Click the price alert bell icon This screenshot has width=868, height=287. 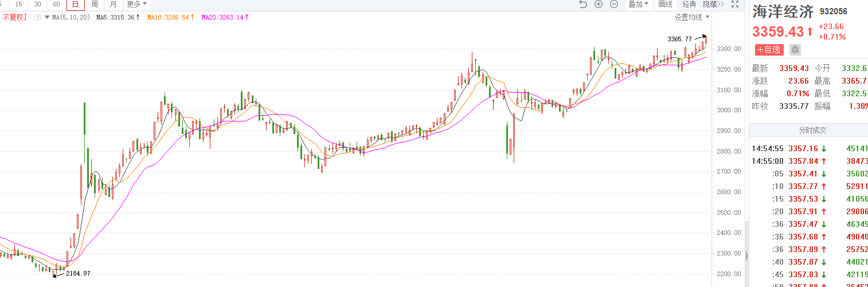pyautogui.click(x=795, y=50)
